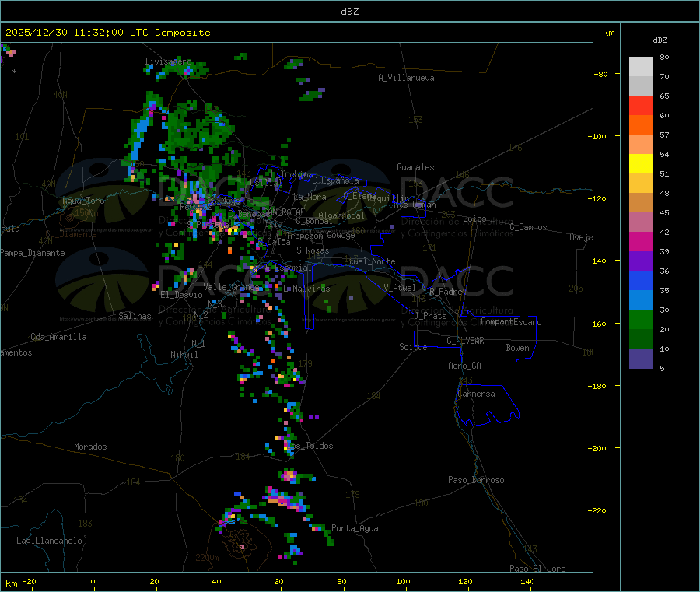Screen dimensions: 700x592
Task: Click the '-200' km tick on right axis
Action: coord(599,448)
